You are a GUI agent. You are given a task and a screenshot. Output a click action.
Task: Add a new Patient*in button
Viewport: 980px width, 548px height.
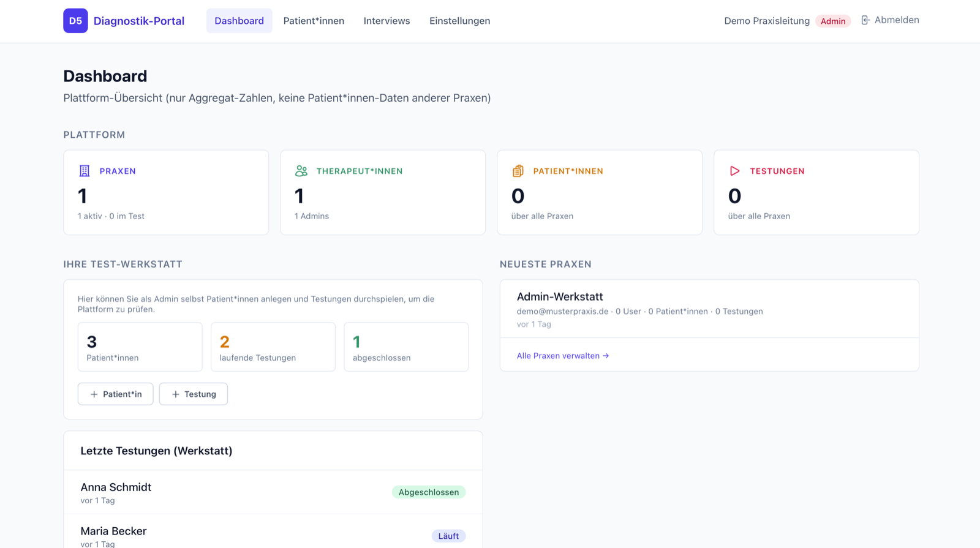click(116, 394)
